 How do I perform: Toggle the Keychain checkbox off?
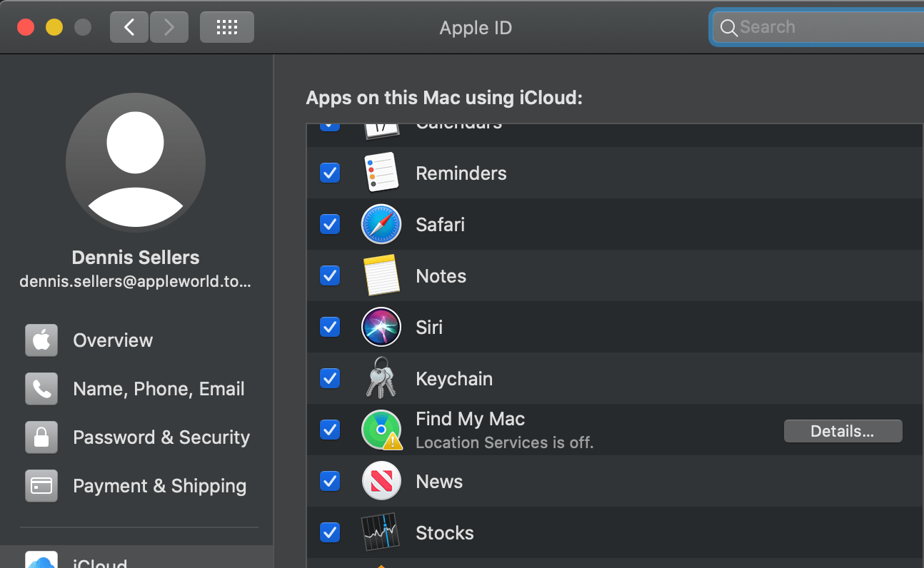pyautogui.click(x=330, y=378)
